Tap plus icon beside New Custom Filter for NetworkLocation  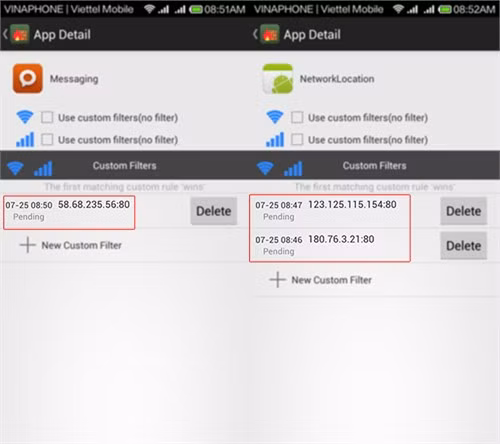click(x=277, y=280)
